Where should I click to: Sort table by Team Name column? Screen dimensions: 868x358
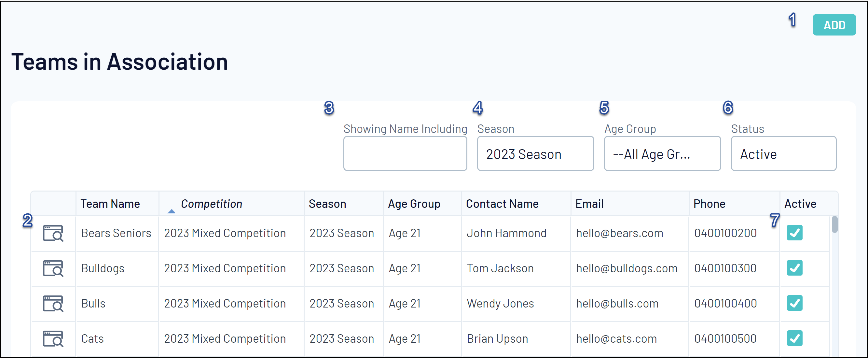(x=110, y=204)
